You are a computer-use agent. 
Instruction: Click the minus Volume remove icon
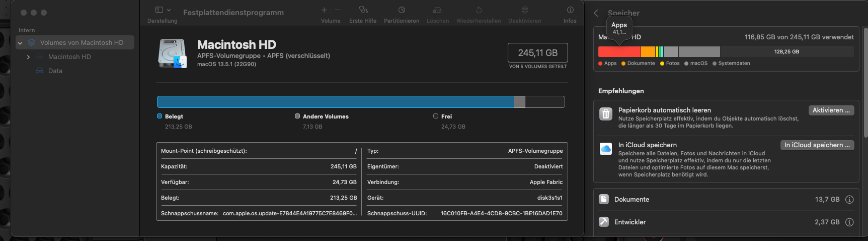point(337,10)
